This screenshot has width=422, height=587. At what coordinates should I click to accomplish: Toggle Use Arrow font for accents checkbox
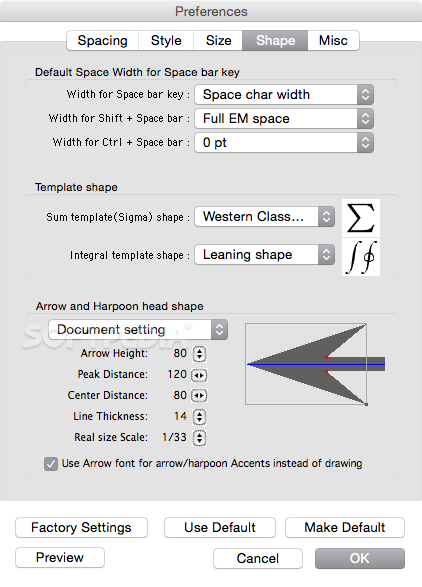[x=51, y=463]
